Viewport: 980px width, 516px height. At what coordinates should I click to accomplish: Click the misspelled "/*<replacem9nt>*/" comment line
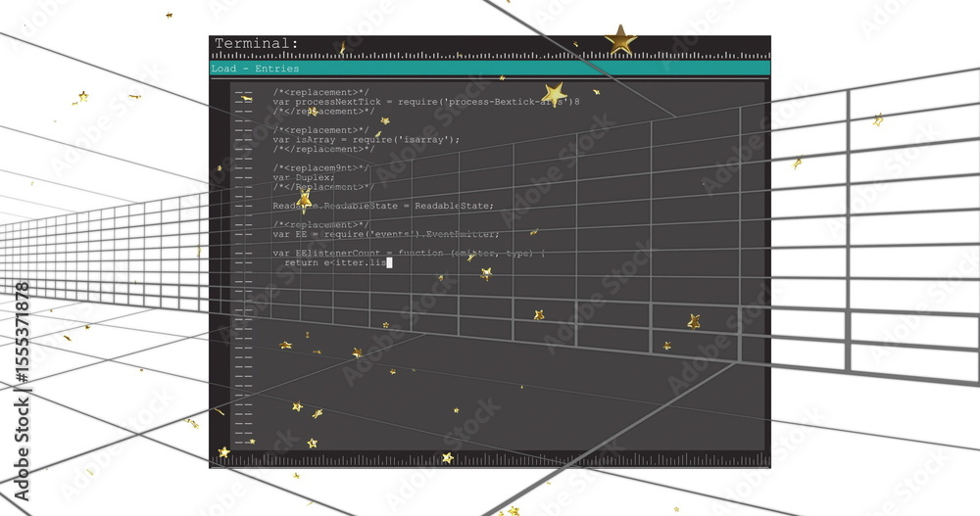[x=323, y=168]
